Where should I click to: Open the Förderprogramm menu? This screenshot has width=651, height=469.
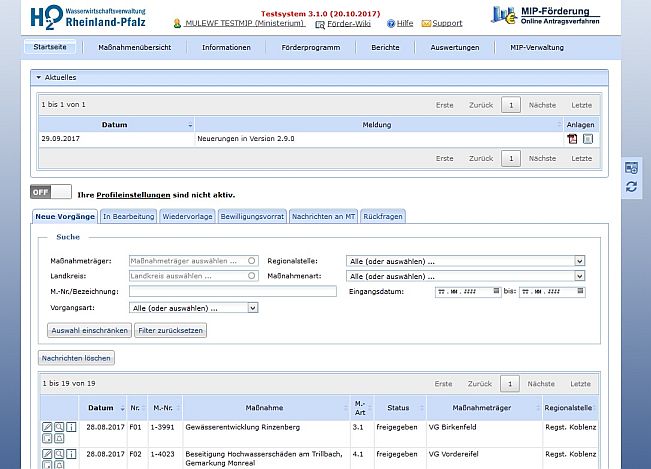click(311, 47)
